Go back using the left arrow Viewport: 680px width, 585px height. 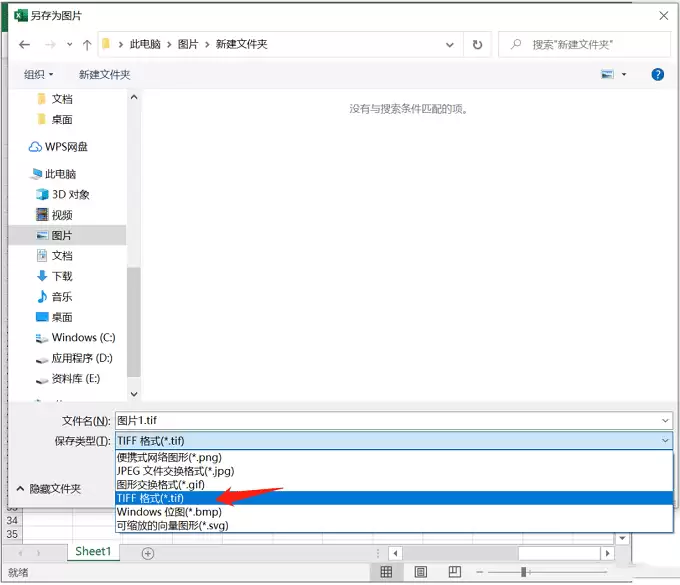[25, 44]
